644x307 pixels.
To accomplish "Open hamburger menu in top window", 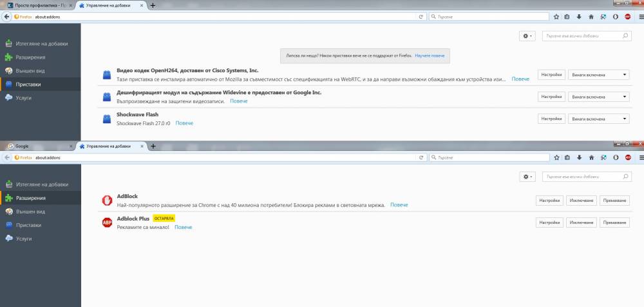I will [x=640, y=17].
